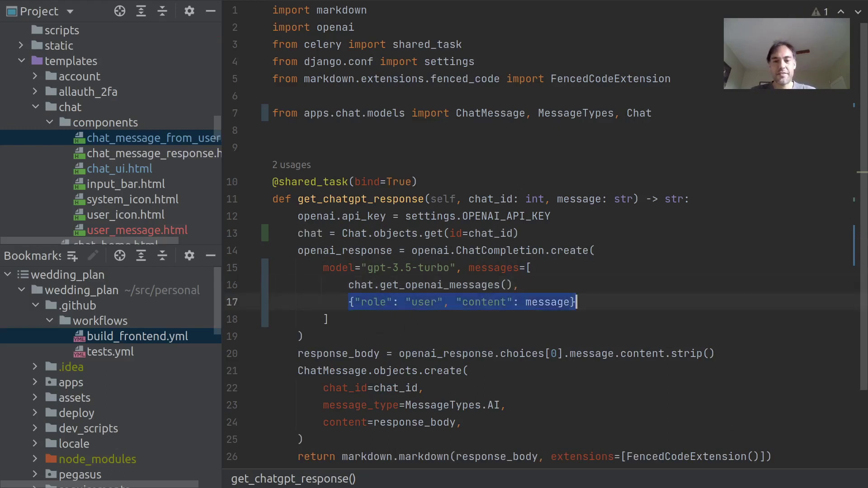Click the webcam video thumbnail overlay
This screenshot has height=488, width=868.
coord(786,53)
